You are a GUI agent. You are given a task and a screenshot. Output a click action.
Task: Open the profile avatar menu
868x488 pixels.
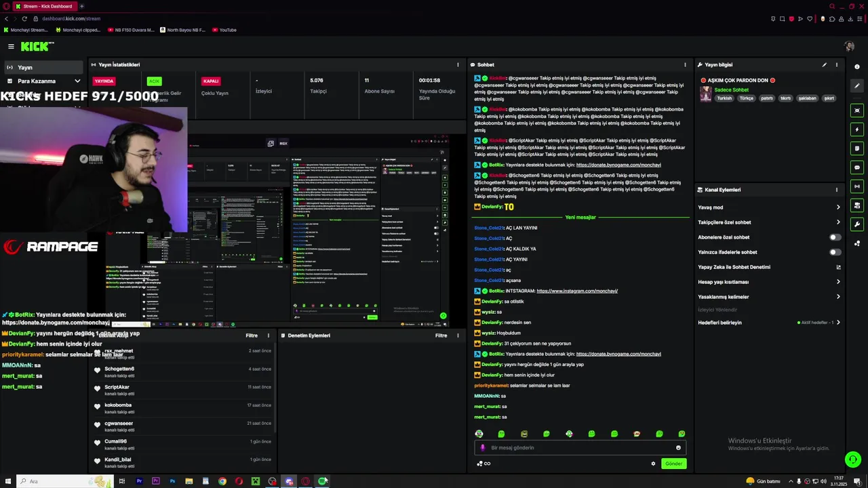[x=849, y=46]
